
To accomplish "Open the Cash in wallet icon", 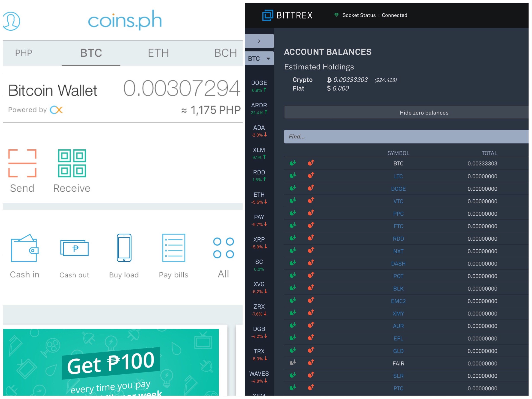I will click(x=25, y=248).
